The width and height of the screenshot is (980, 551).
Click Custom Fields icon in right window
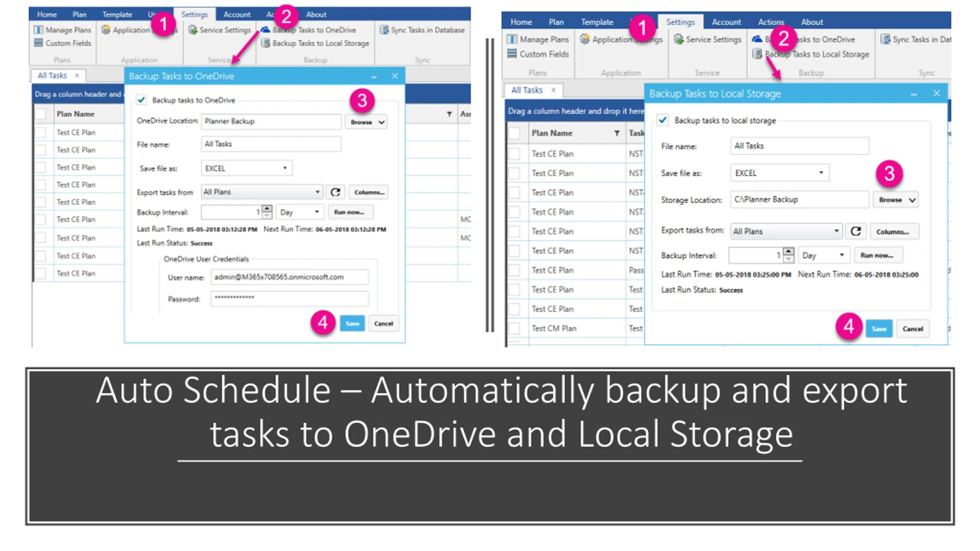512,54
